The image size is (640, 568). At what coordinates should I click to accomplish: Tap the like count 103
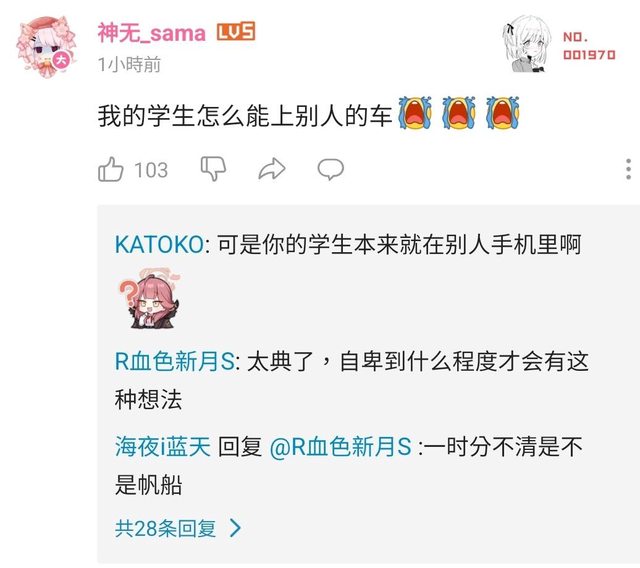[151, 170]
